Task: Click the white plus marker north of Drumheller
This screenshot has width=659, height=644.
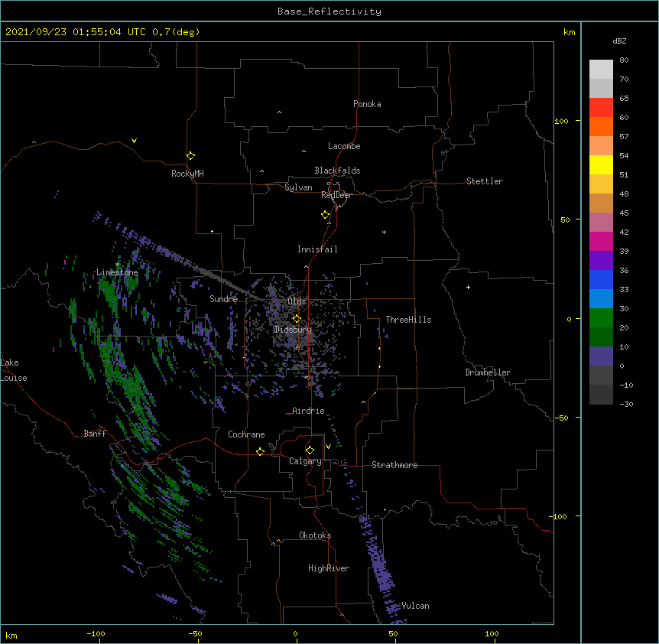Action: point(468,287)
